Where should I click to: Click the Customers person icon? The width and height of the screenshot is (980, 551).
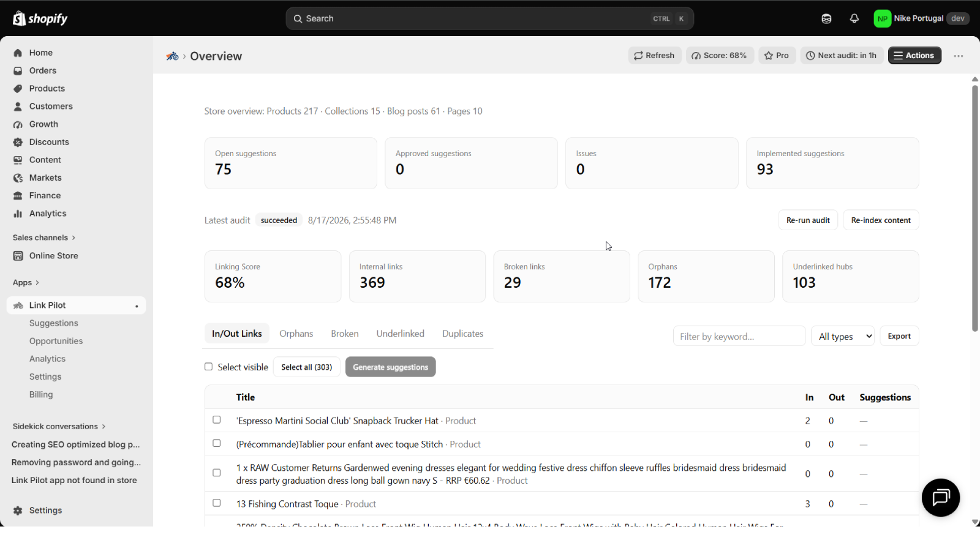pos(18,106)
